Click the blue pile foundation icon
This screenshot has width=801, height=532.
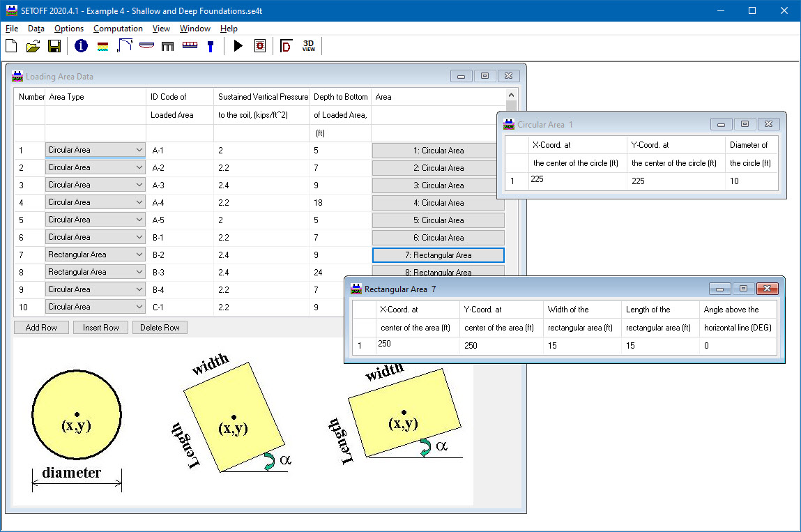[x=210, y=47]
